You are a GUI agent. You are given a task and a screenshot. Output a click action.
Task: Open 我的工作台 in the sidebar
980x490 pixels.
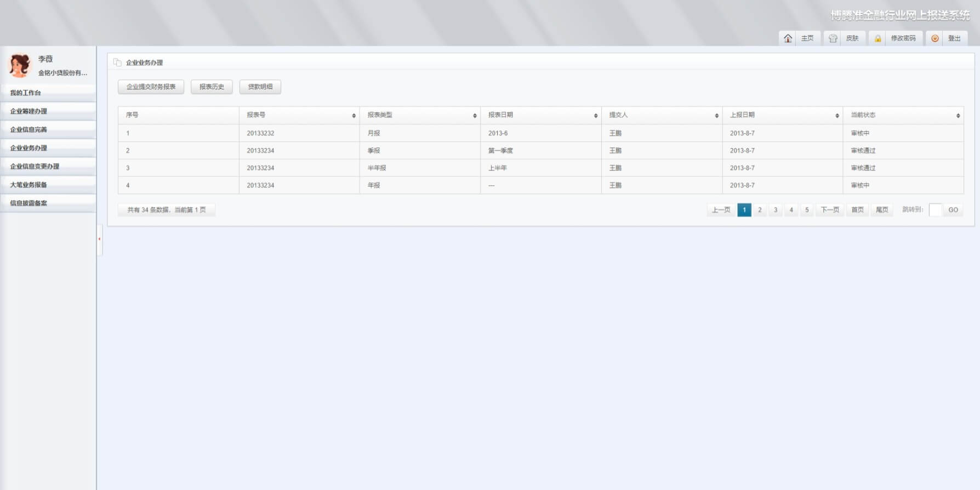click(x=26, y=93)
